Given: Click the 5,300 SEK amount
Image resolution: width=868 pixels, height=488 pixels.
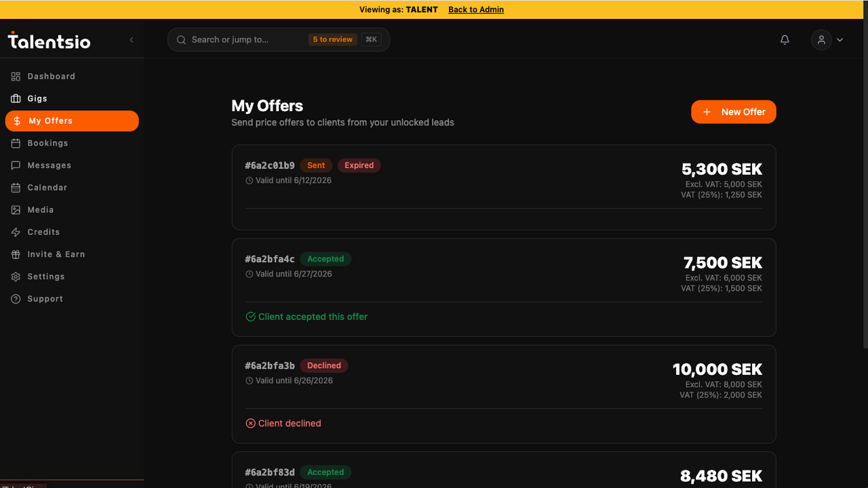Looking at the screenshot, I should (722, 169).
